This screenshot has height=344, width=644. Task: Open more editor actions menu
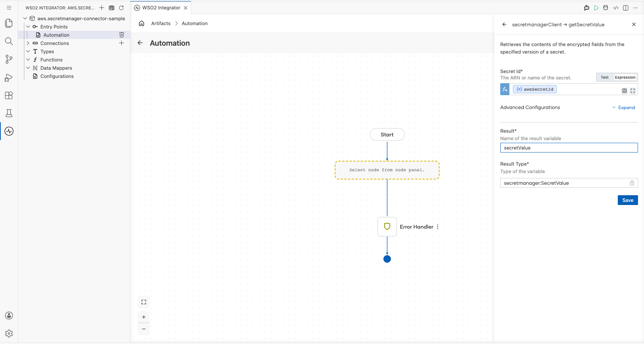(635, 7)
